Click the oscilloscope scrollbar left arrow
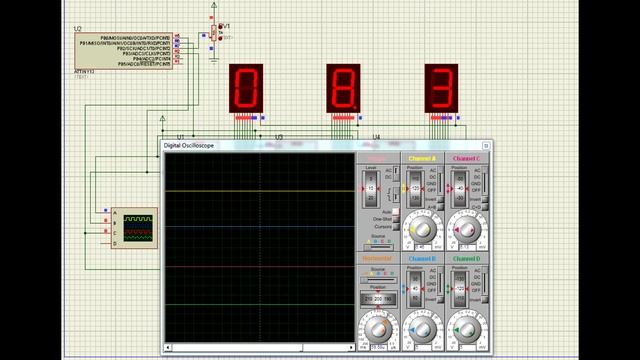Screen dimensions: 640x360 pyautogui.click(x=168, y=347)
